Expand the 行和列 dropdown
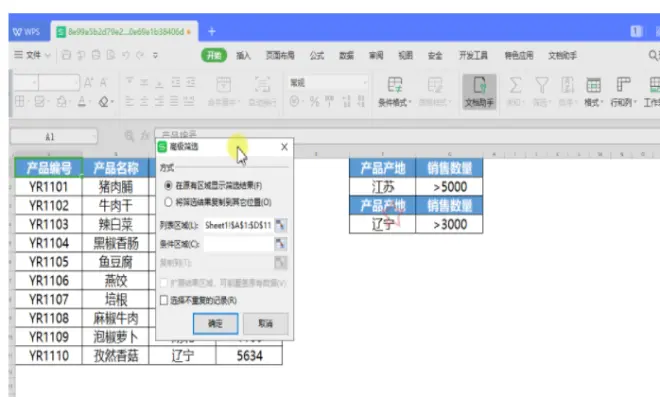660x397 pixels. [x=635, y=102]
